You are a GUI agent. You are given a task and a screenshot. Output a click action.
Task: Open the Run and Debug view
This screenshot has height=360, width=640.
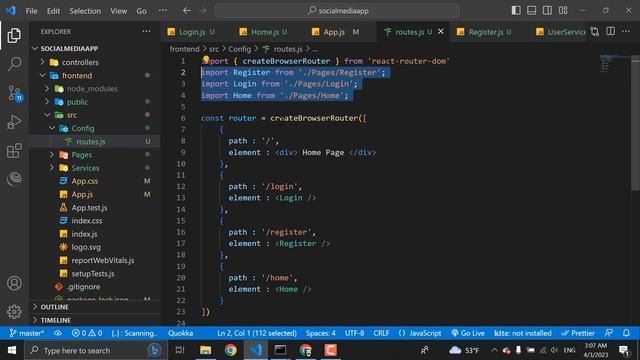pos(14,122)
